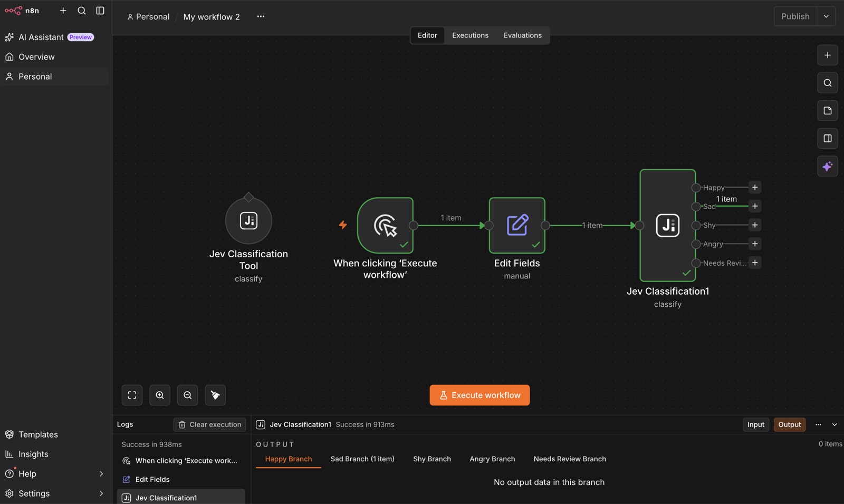This screenshot has height=504, width=844.
Task: Zoom in on the canvas
Action: [x=160, y=395]
